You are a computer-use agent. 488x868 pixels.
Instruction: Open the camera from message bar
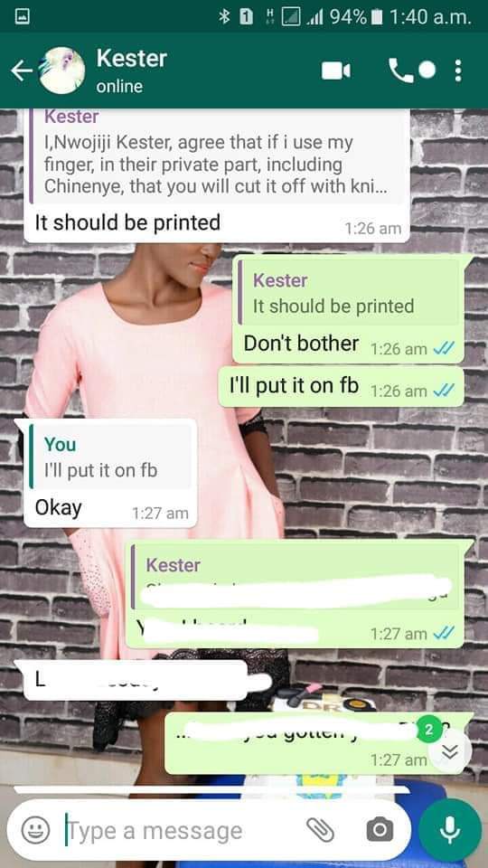[380, 830]
